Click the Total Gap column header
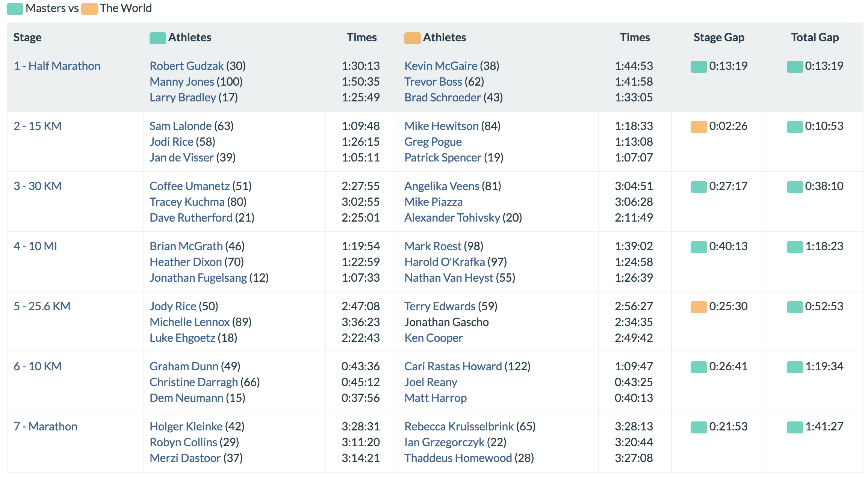 coord(815,38)
